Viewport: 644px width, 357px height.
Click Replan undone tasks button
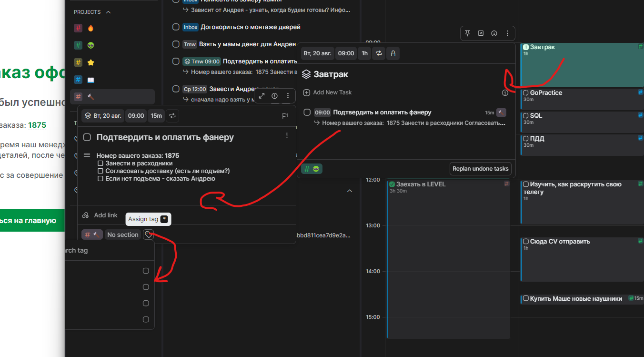coord(481,169)
